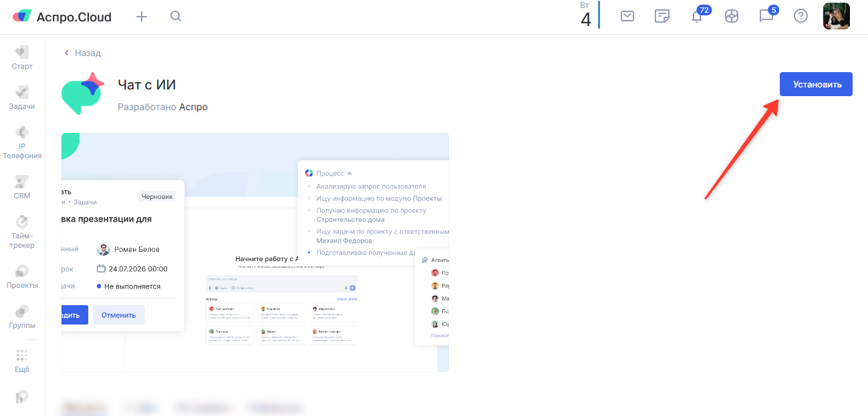Expand Ещё menu in sidebar
The image size is (868, 416).
click(x=22, y=361)
